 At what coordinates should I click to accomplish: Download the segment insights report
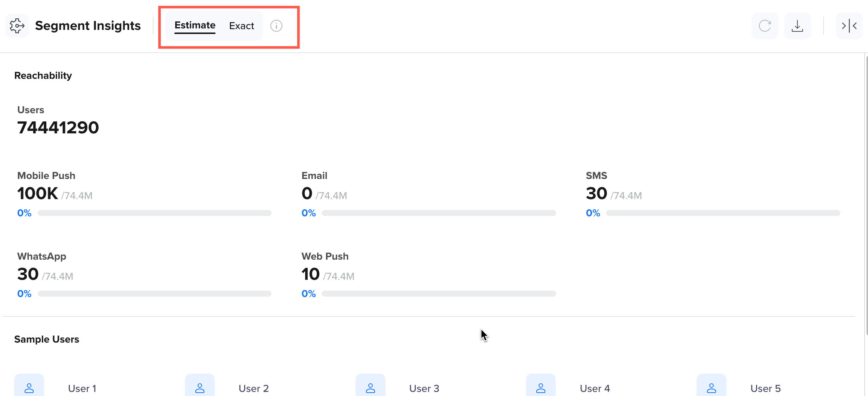coord(797,25)
